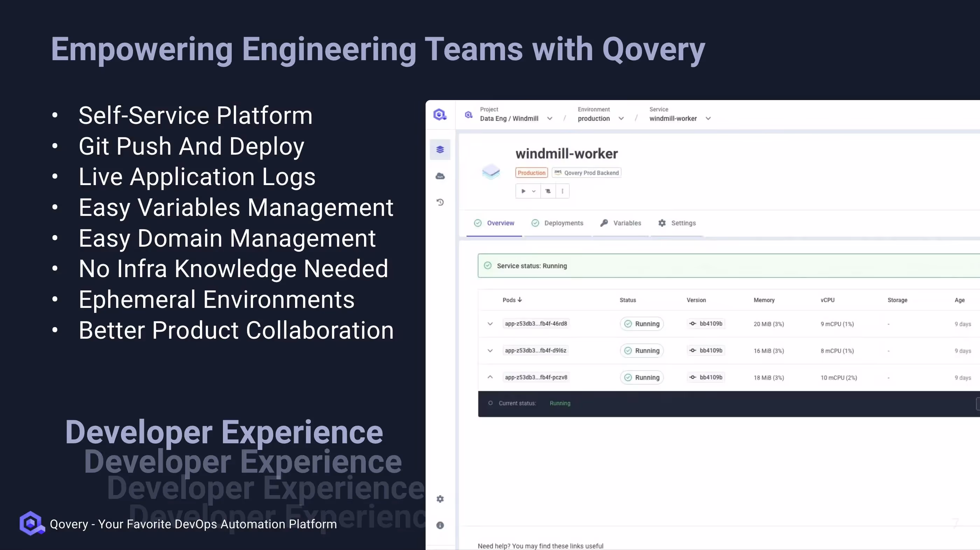Click the logs icon next to the play button
Image resolution: width=980 pixels, height=550 pixels.
tap(548, 191)
